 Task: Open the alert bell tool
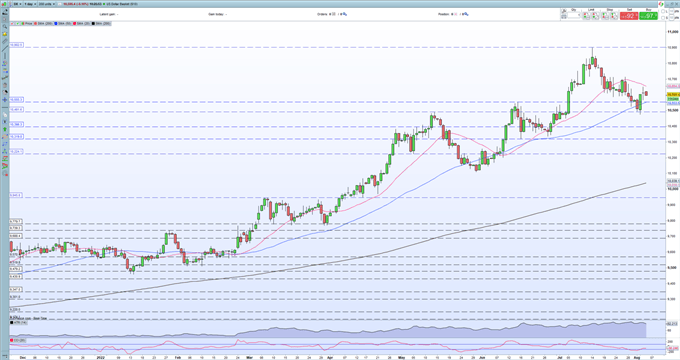click(5, 34)
